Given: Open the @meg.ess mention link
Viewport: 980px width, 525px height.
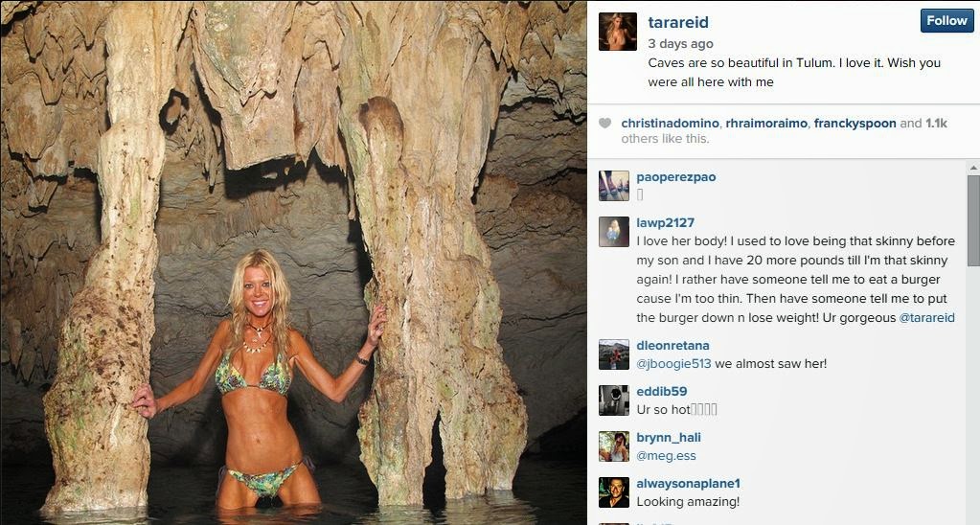Looking at the screenshot, I should coord(666,456).
